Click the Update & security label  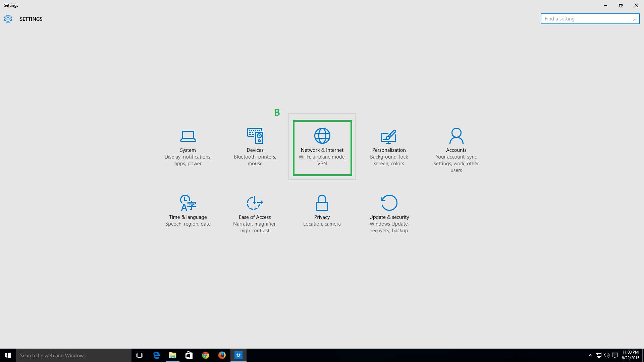(x=389, y=217)
